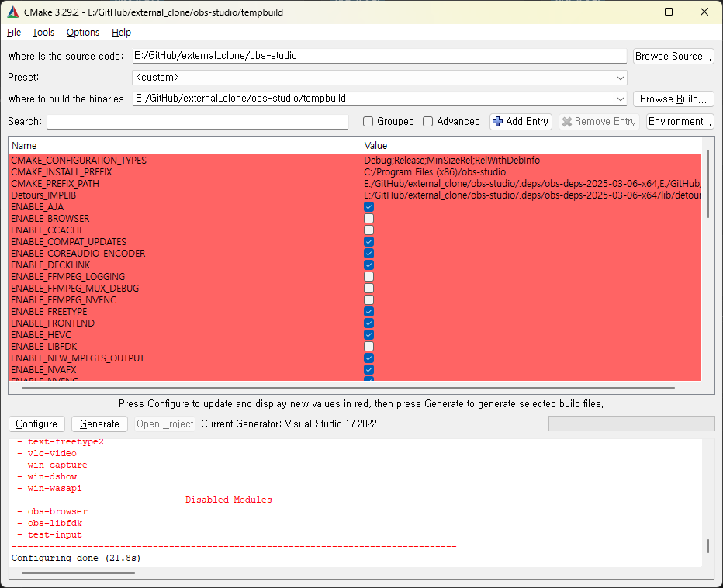Click the output log horizontal scrollbar

[78, 573]
